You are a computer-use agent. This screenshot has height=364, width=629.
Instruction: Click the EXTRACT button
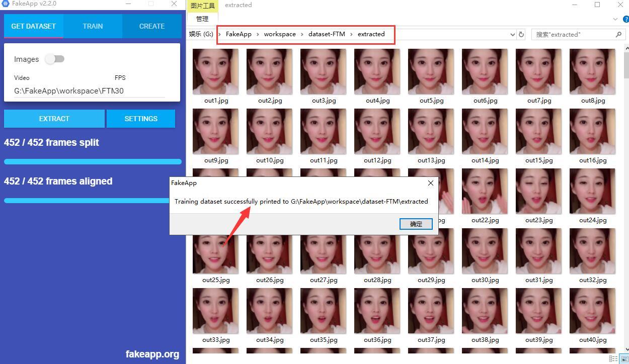point(54,119)
